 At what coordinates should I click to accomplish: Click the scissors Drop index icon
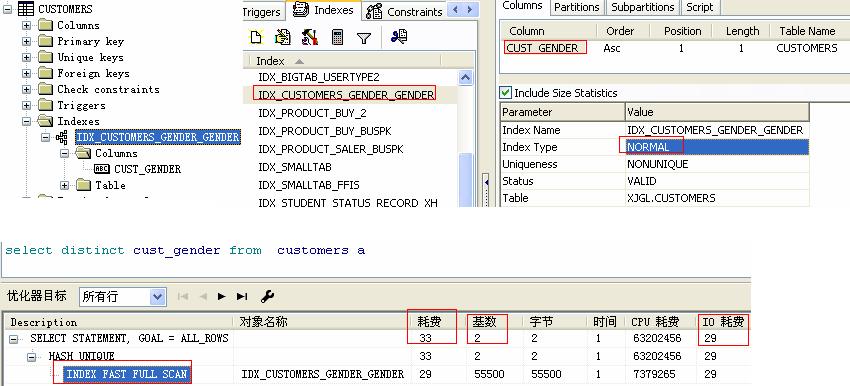(x=398, y=36)
